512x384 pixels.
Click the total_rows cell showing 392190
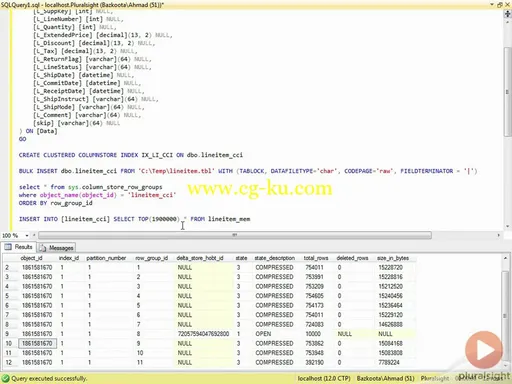(x=318, y=362)
